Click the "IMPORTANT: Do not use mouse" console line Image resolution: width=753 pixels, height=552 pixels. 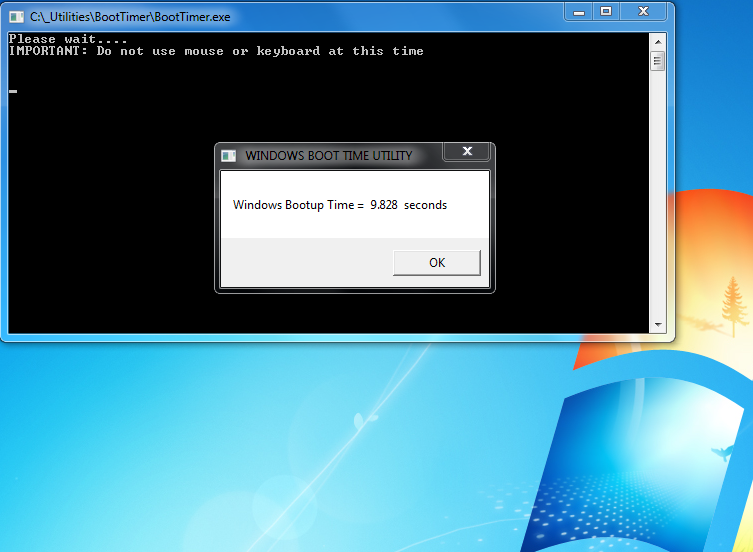216,51
